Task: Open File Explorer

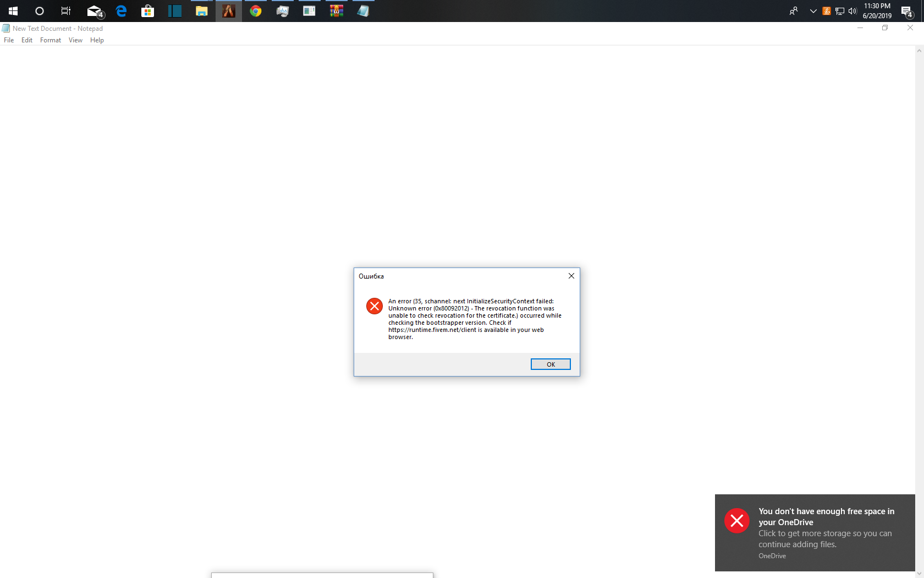Action: (201, 11)
